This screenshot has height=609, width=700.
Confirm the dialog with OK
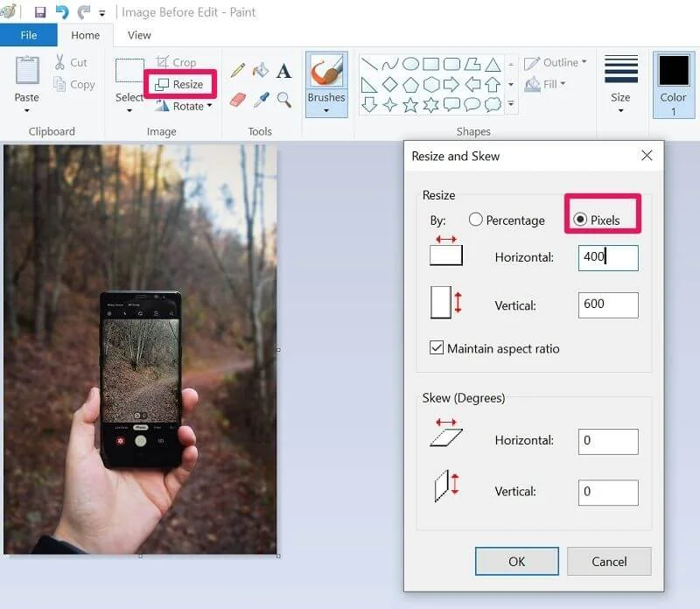pyautogui.click(x=517, y=561)
